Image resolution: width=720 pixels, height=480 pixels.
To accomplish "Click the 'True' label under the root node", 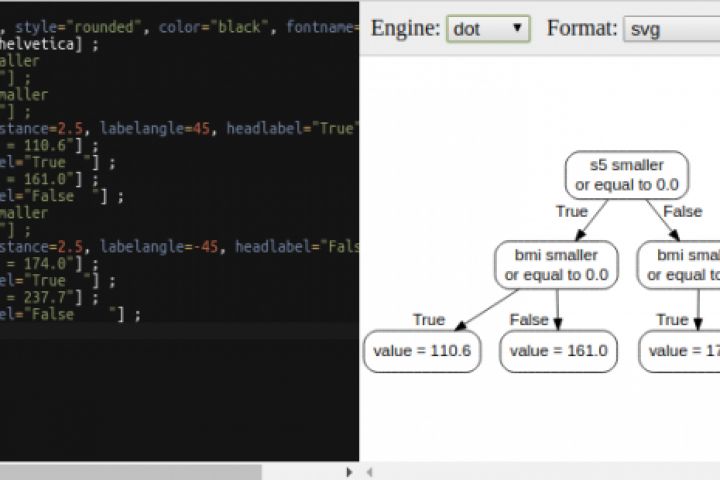I will tap(571, 212).
